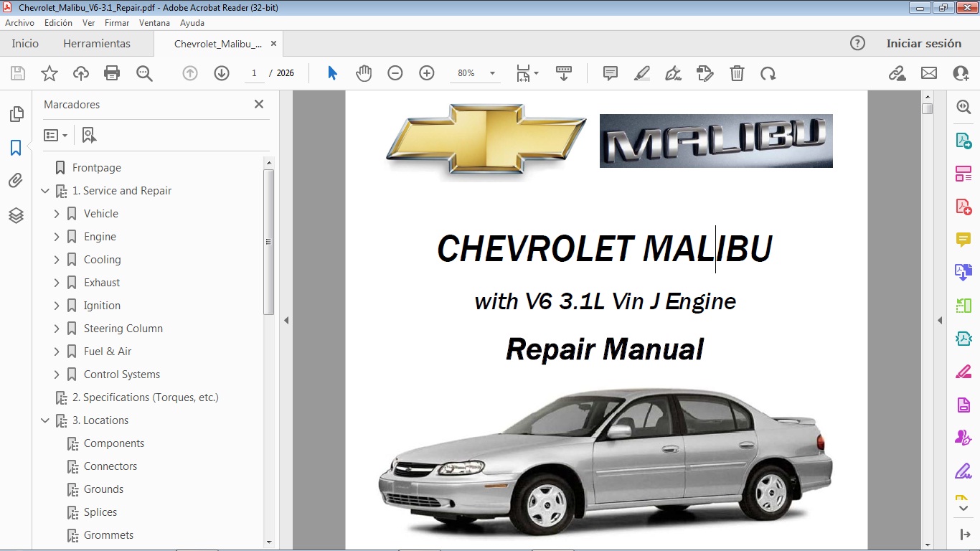Zoom out with minus button
The width and height of the screenshot is (980, 551).
point(395,73)
